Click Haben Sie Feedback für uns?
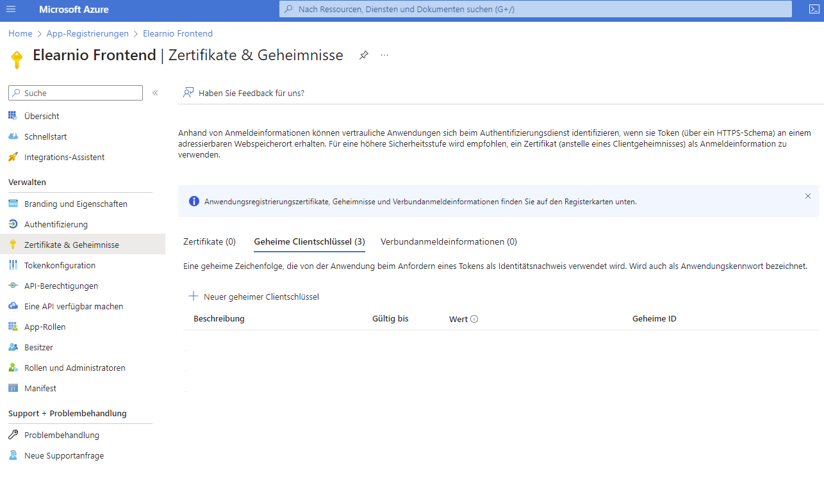The width and height of the screenshot is (824, 504). [251, 93]
